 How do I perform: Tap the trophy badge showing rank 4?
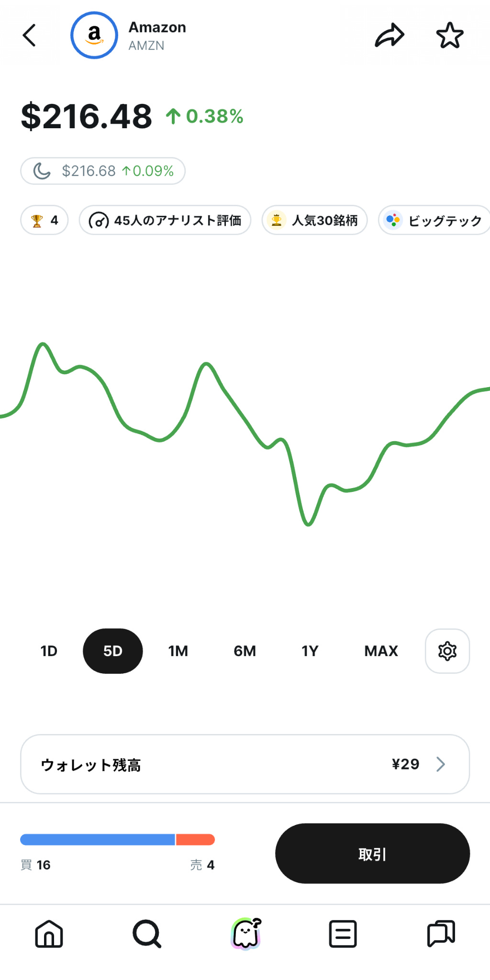tap(44, 220)
